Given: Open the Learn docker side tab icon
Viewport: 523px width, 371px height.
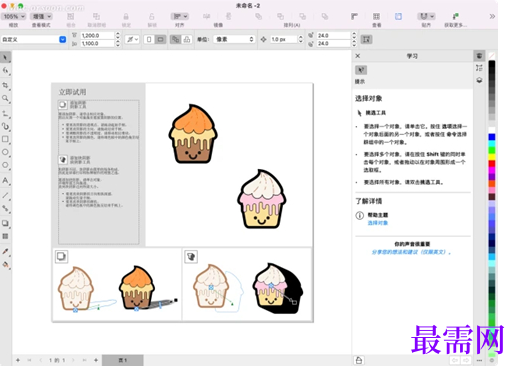Looking at the screenshot, I should [x=479, y=56].
